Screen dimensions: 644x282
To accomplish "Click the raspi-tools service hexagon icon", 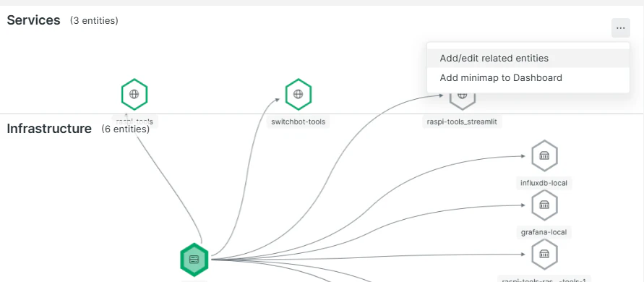I will click(134, 94).
